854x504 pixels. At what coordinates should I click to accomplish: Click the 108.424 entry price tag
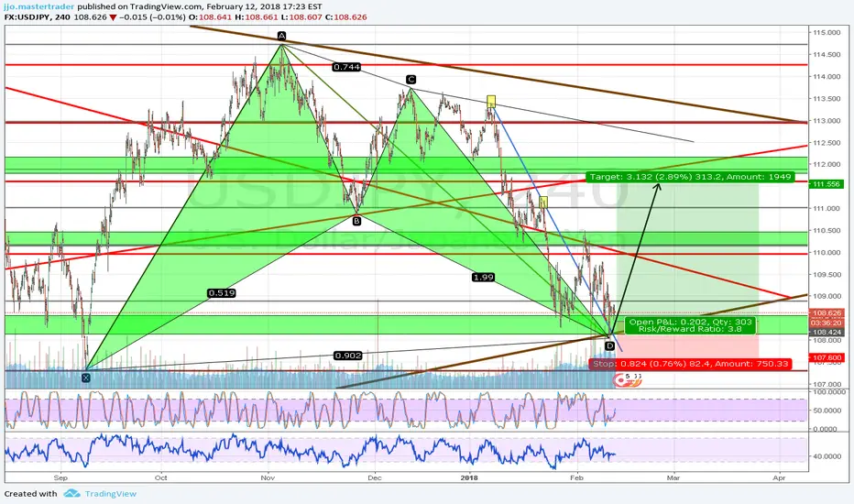click(827, 332)
